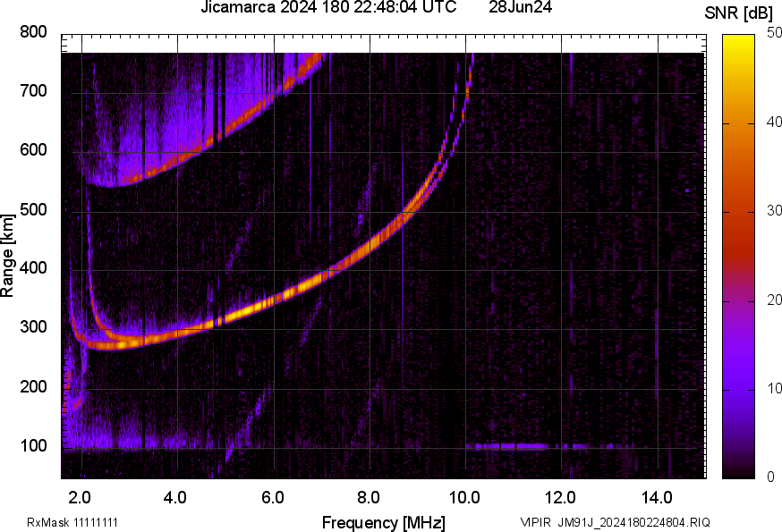Click the range tick label '100'

coord(33,445)
